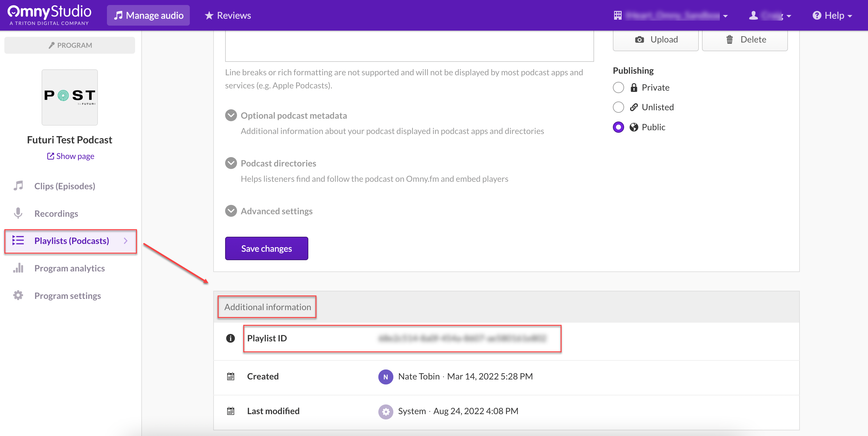Open the Help dropdown menu

832,16
